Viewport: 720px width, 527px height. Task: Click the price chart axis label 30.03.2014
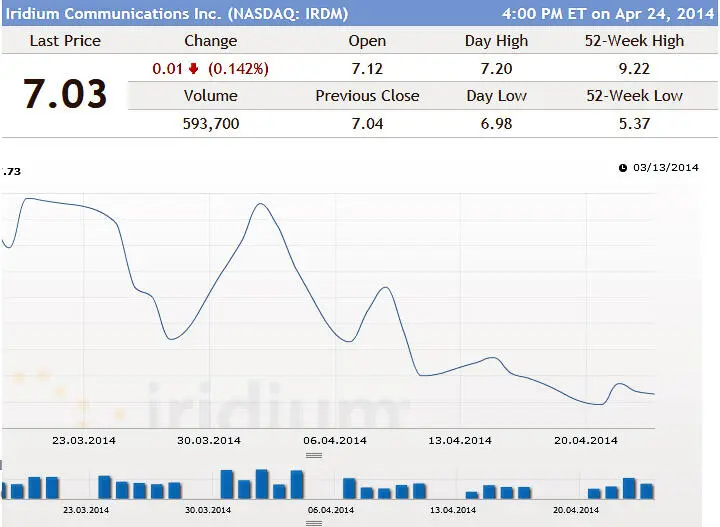point(209,441)
